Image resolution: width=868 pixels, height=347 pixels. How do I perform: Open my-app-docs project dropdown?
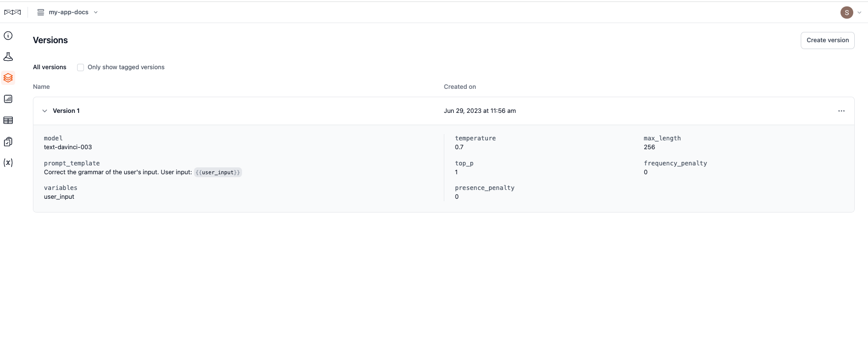tap(68, 12)
